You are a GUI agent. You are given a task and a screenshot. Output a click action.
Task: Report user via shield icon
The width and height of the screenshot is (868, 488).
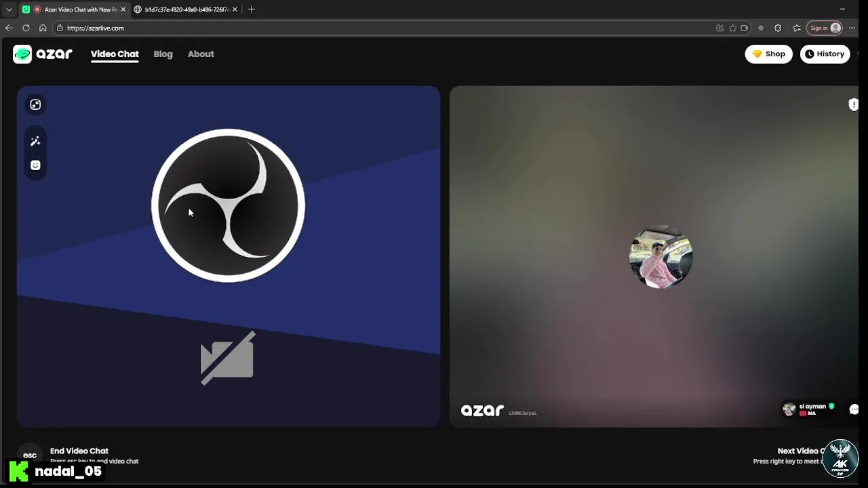click(x=853, y=104)
